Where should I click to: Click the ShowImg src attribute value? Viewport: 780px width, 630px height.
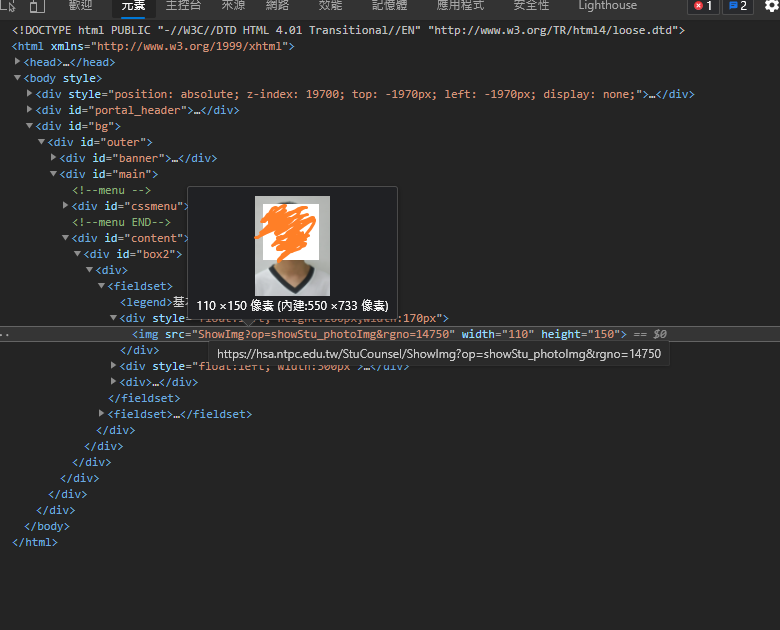(326, 334)
